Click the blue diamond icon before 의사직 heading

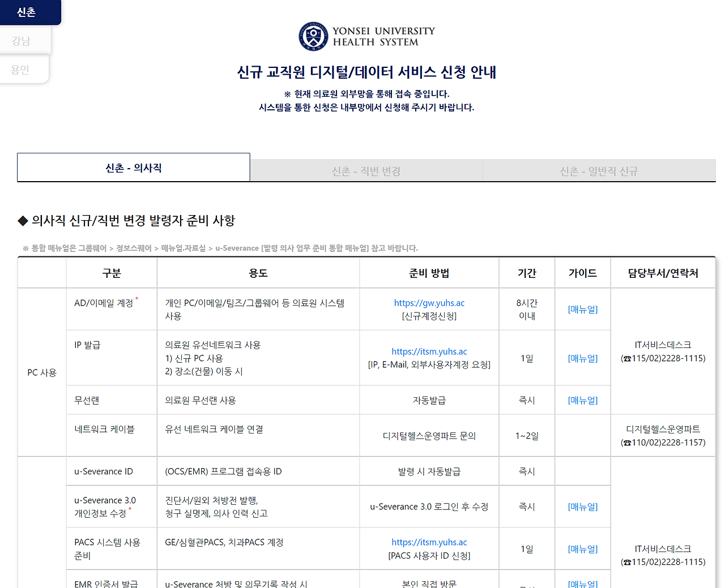tap(22, 221)
